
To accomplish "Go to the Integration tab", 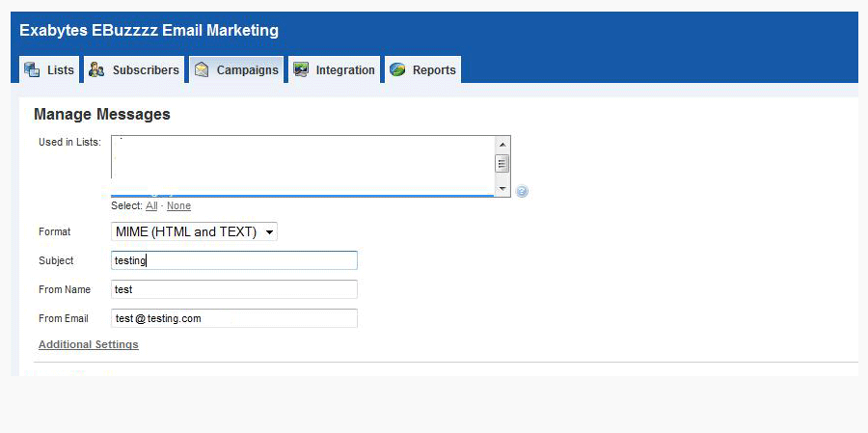I will tap(344, 70).
